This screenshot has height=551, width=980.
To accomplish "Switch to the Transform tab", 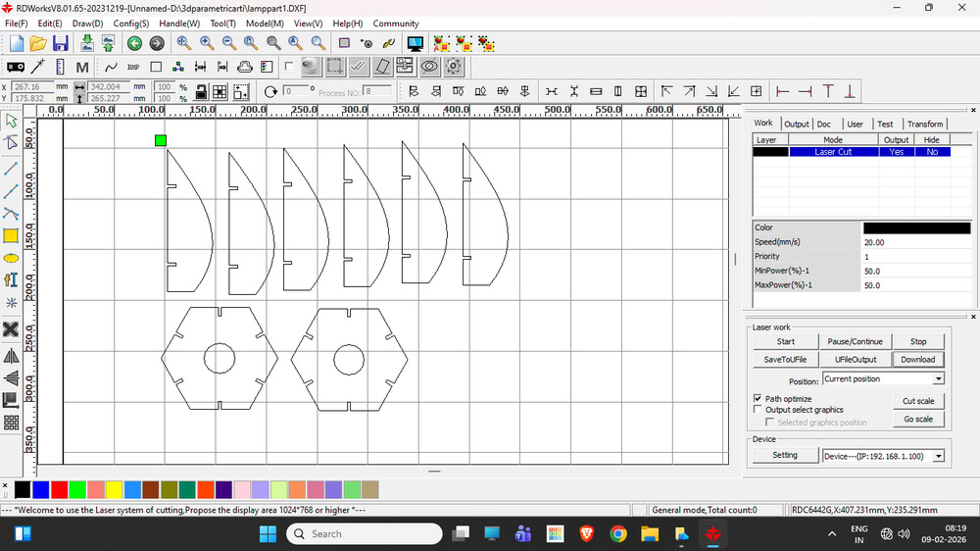I will click(925, 124).
